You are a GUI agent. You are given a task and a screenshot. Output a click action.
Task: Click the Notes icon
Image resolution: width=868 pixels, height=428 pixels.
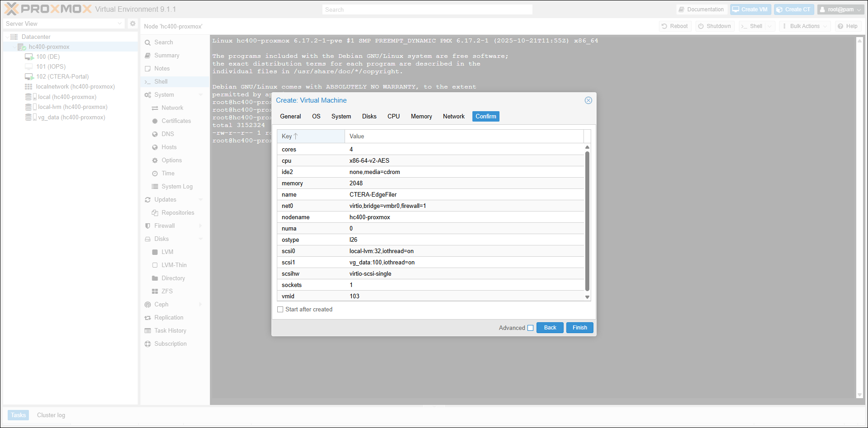(148, 69)
